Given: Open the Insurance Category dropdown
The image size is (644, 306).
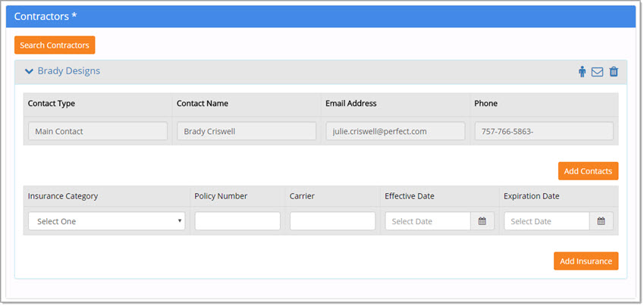Looking at the screenshot, I should coord(106,221).
